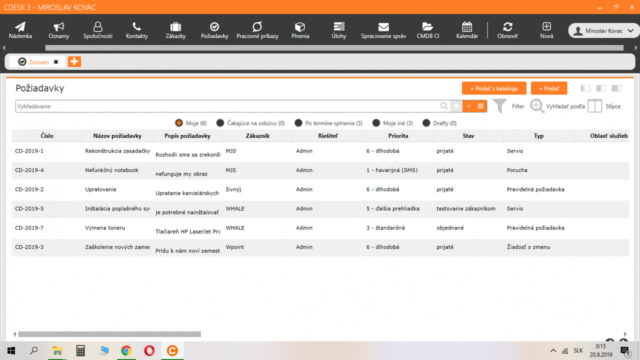
Task: Click the 'Nefunkčný notebook' request name
Action: (111, 170)
